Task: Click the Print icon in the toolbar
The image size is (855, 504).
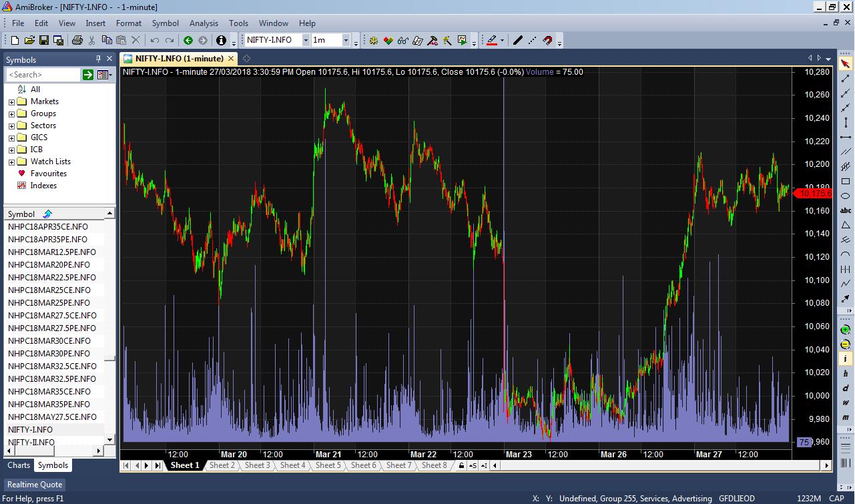Action: click(77, 40)
